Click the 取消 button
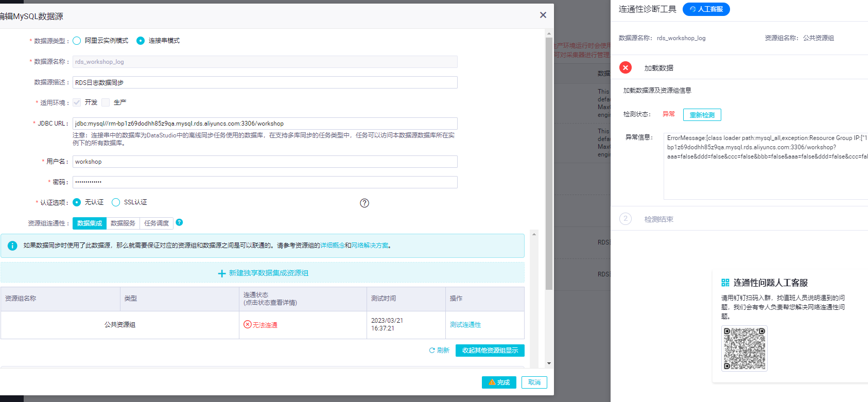Viewport: 868px width, 402px height. tap(534, 382)
